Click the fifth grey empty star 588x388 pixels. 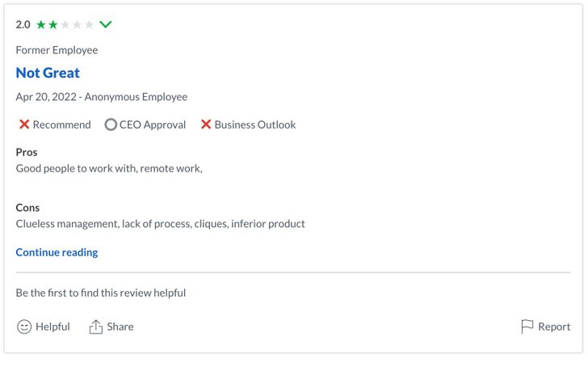coord(89,25)
